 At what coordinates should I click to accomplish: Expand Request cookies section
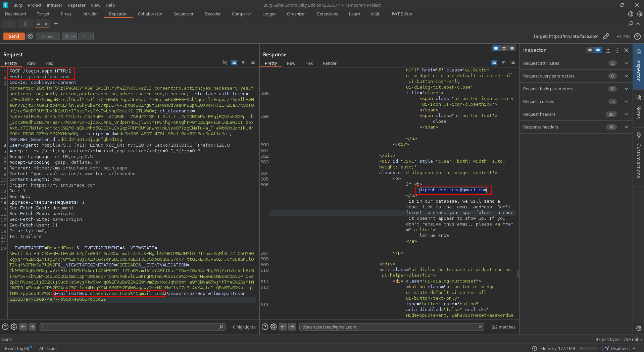[626, 102]
